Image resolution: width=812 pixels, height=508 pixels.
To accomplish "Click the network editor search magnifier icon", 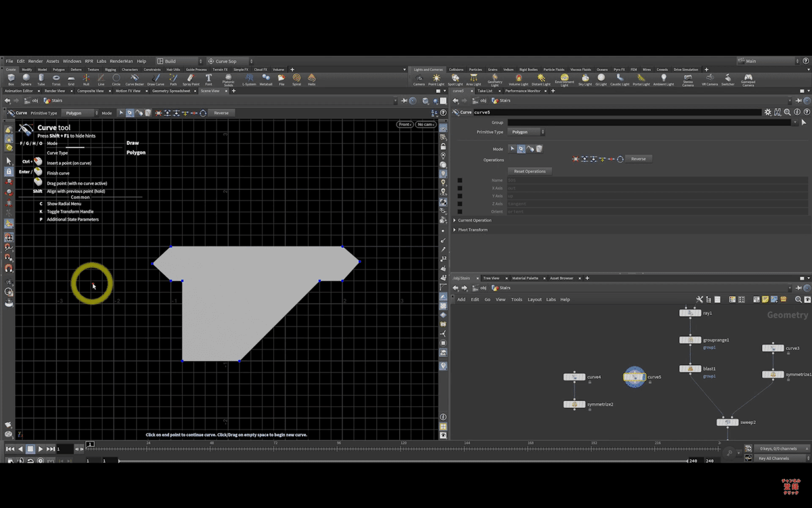I will point(798,299).
